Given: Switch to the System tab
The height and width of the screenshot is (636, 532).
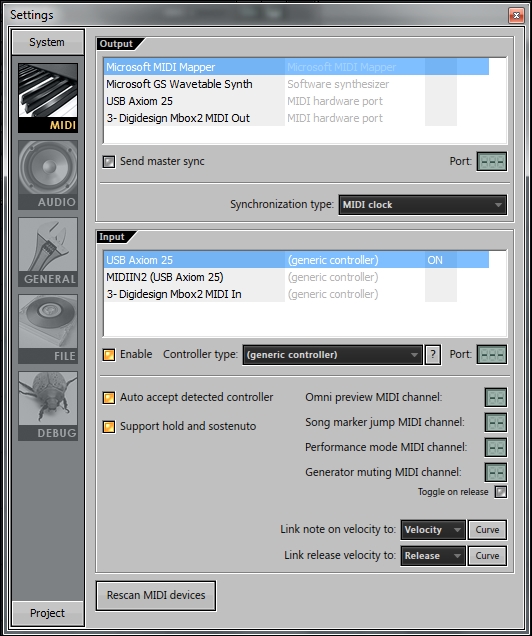Looking at the screenshot, I should (x=47, y=42).
